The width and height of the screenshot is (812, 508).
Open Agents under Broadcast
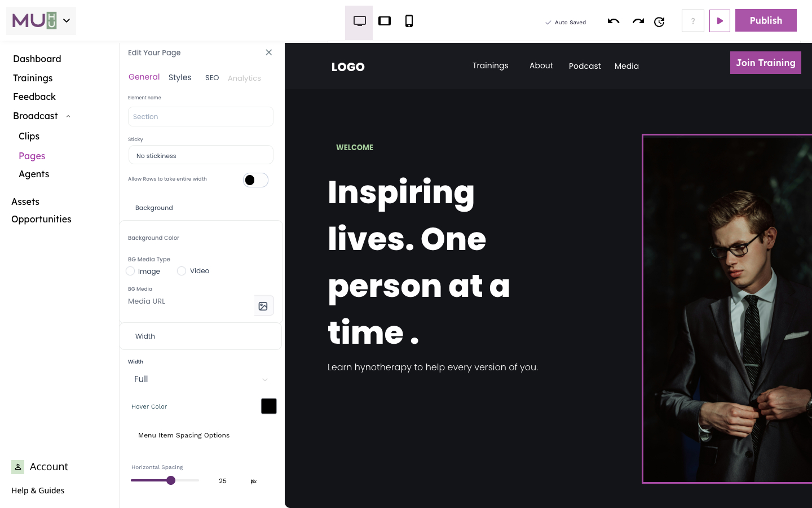34,174
